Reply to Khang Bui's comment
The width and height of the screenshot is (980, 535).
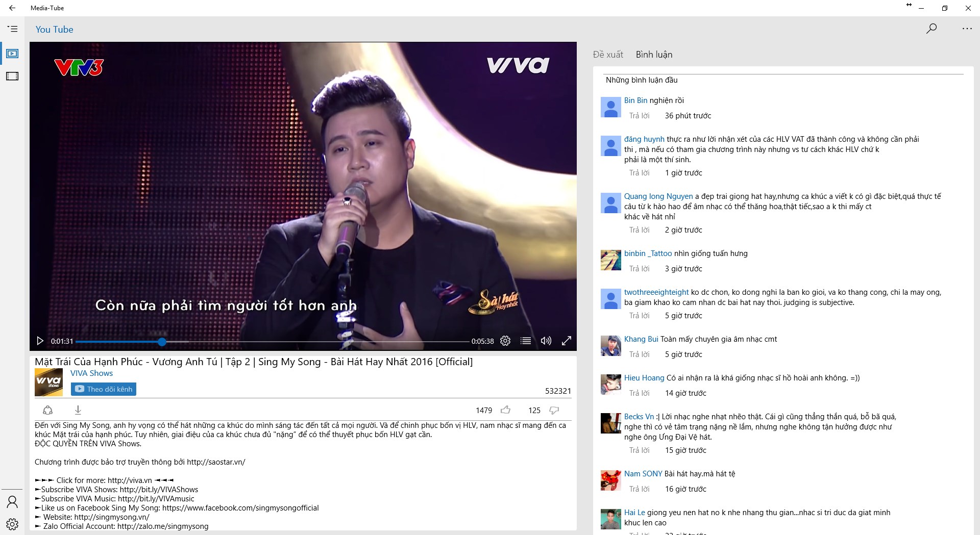(x=639, y=354)
